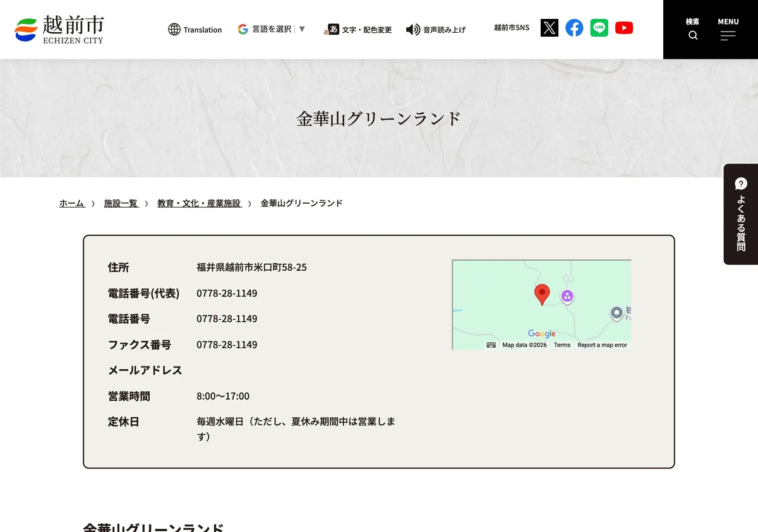Screen dimensions: 758x532
Task: Click the 営業時間 label
Action: 129,396
